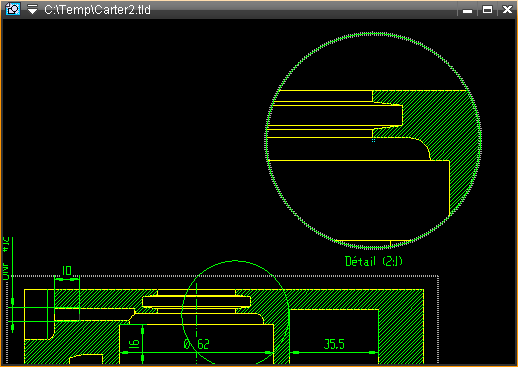The width and height of the screenshot is (518, 367).
Task: Open the title bar dropdown arrow menu
Action: tap(32, 9)
